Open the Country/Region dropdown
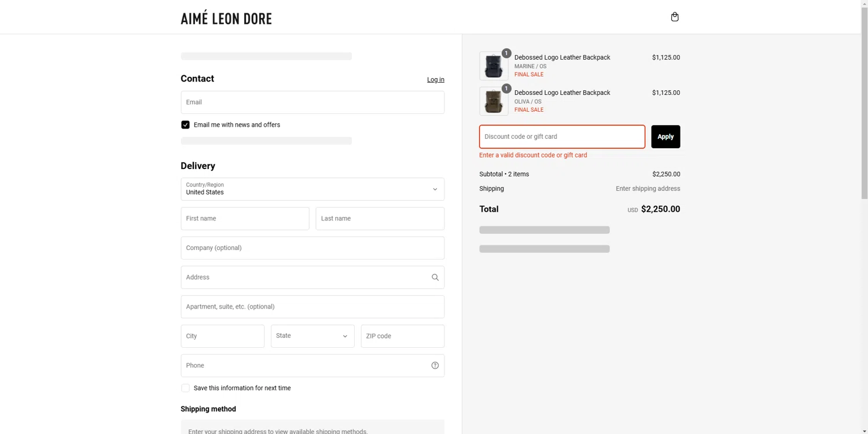Image resolution: width=868 pixels, height=434 pixels. (312, 189)
